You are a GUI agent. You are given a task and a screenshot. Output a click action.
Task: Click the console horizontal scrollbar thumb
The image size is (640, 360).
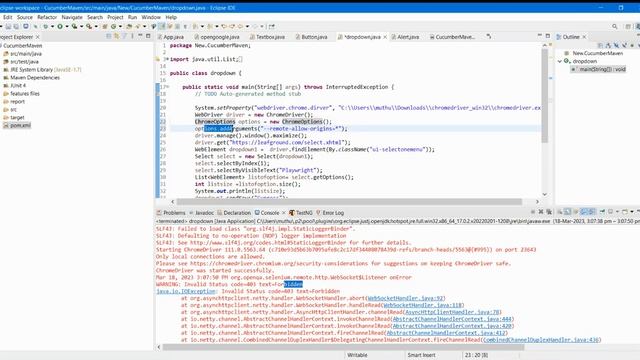[x=343, y=347]
